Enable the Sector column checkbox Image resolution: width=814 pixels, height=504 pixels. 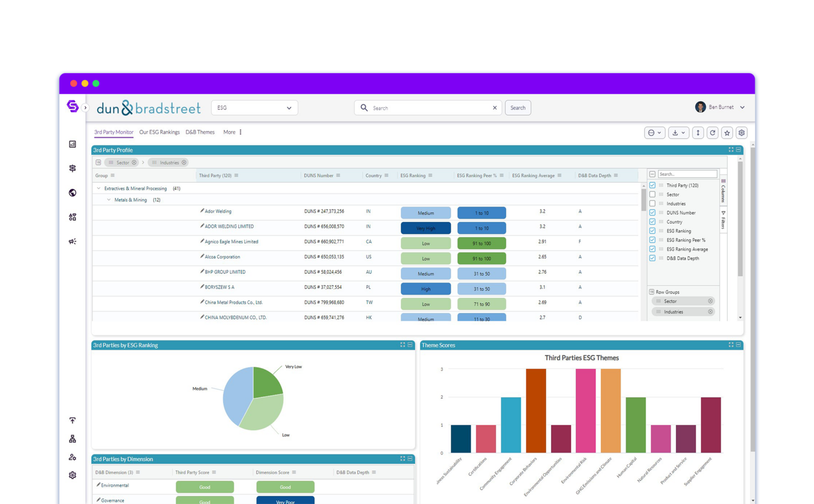tap(652, 194)
